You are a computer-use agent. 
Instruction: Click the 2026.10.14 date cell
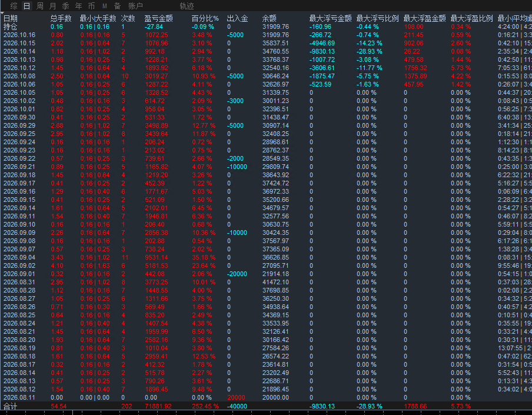(x=19, y=51)
